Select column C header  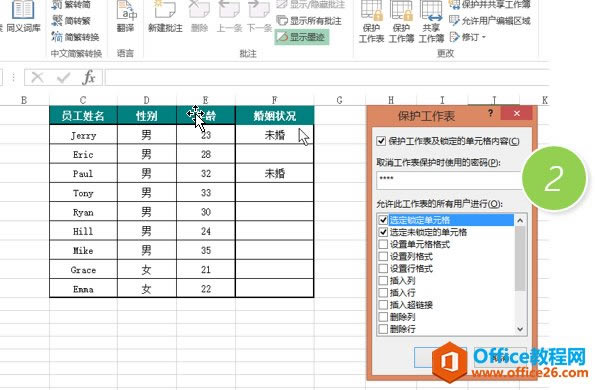coord(83,100)
